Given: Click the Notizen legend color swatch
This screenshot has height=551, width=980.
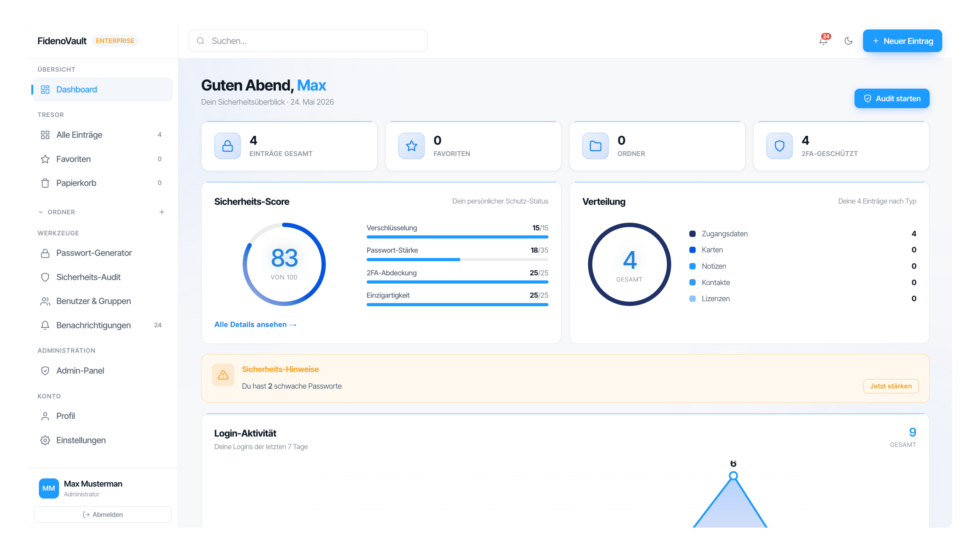Looking at the screenshot, I should pyautogui.click(x=692, y=266).
